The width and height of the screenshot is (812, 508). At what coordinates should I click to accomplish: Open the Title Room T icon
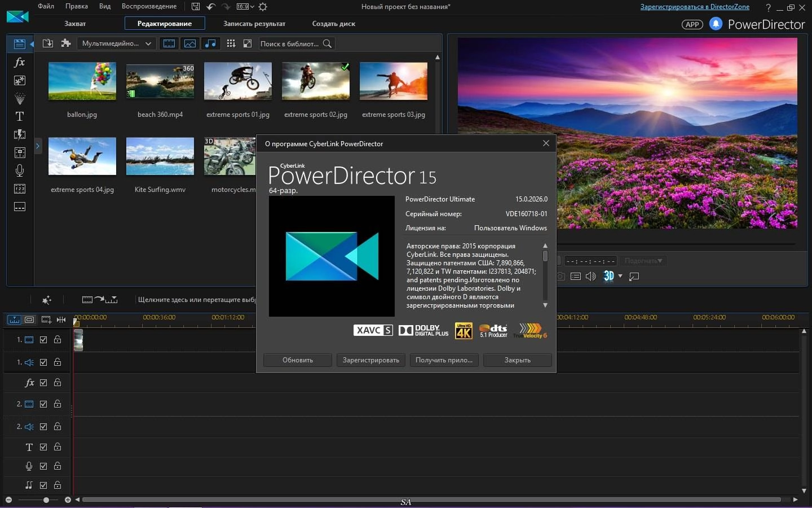tap(20, 116)
